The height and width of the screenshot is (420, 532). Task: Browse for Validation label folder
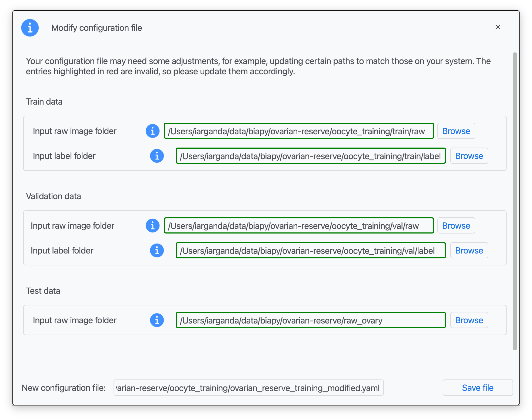[x=469, y=251]
